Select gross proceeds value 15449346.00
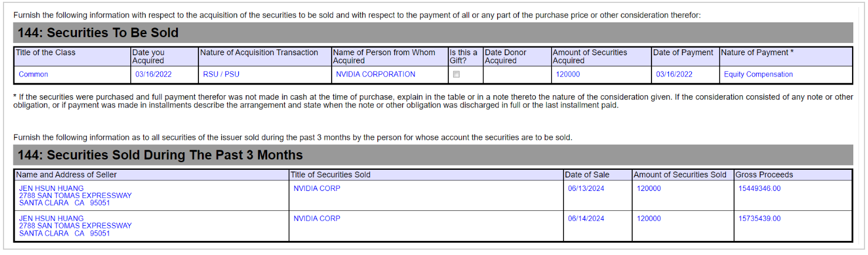 [759, 189]
